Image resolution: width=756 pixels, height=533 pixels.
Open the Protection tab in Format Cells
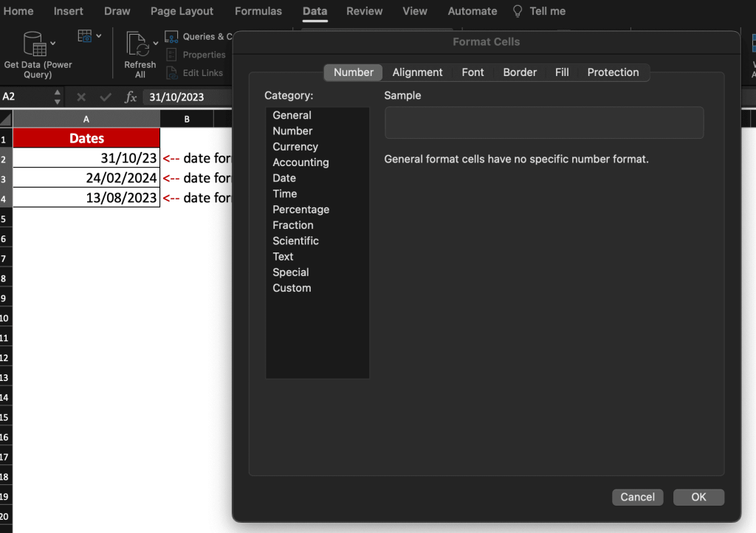613,72
